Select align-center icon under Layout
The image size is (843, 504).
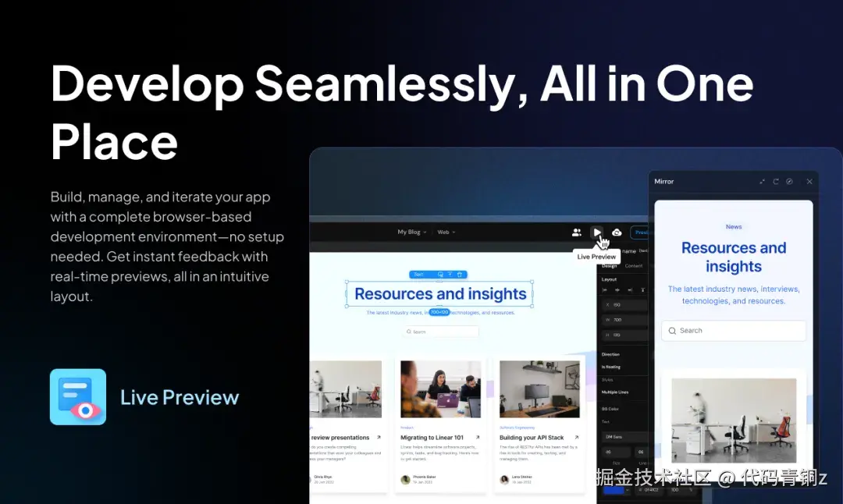617,290
